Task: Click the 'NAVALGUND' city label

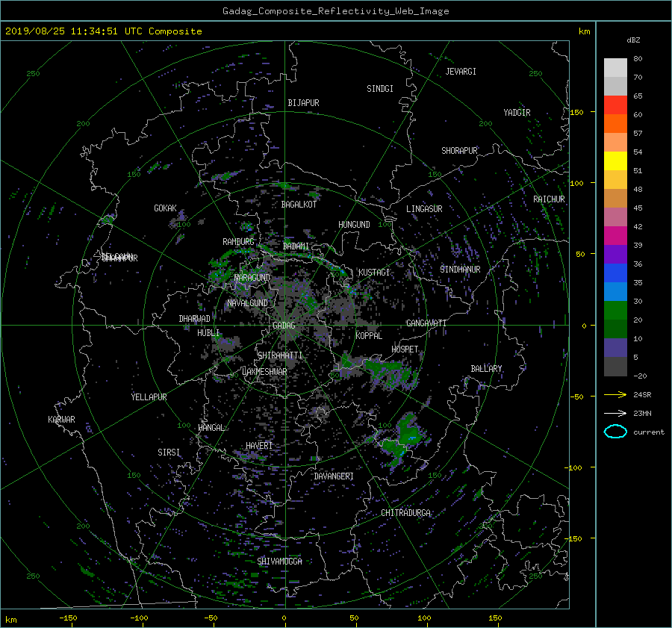Action: click(247, 303)
